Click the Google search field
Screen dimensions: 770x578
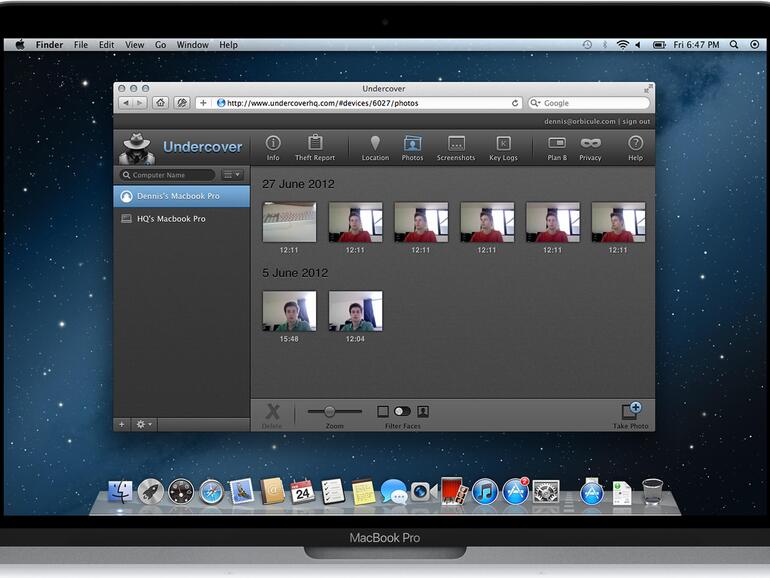tap(589, 103)
